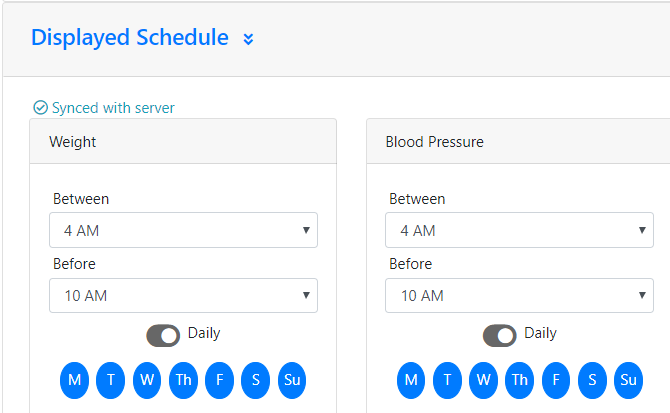Click the Displayed Schedule heading link
Image resolution: width=670 pixels, height=413 pixels.
pyautogui.click(x=130, y=38)
